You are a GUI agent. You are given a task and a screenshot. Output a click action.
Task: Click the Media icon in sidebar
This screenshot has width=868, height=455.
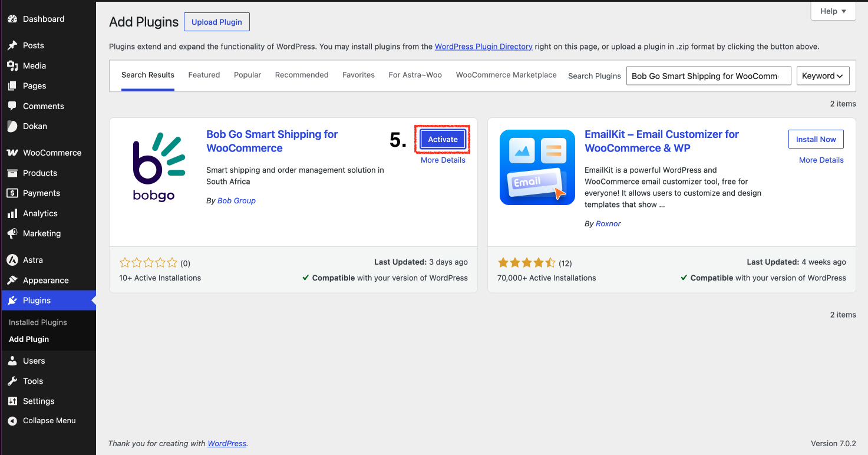(x=12, y=65)
